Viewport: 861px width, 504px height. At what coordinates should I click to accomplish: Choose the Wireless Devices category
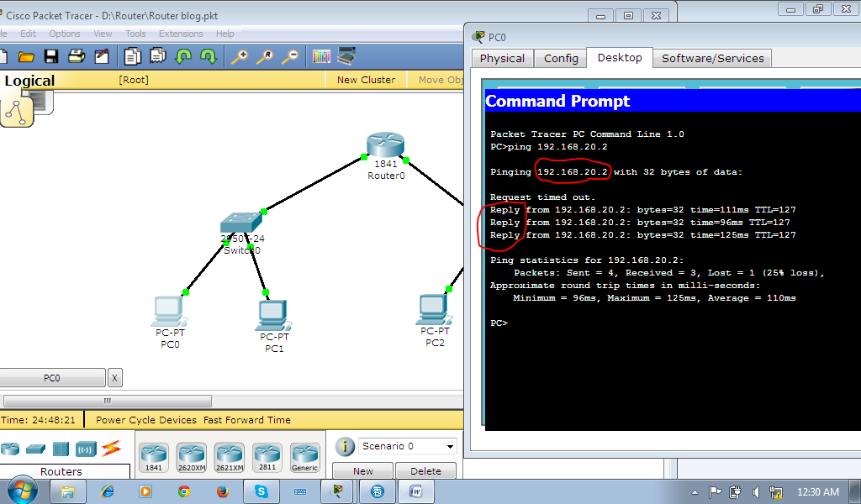point(86,449)
